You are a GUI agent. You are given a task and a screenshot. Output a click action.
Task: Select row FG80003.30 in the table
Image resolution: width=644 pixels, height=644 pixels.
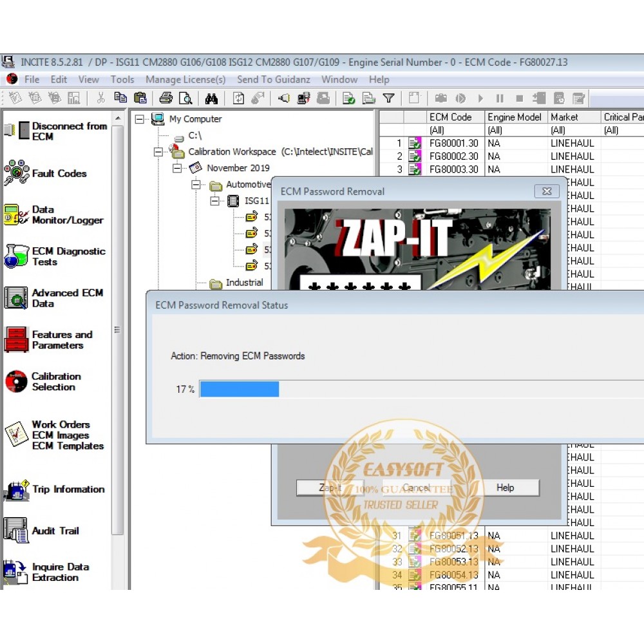pyautogui.click(x=511, y=169)
